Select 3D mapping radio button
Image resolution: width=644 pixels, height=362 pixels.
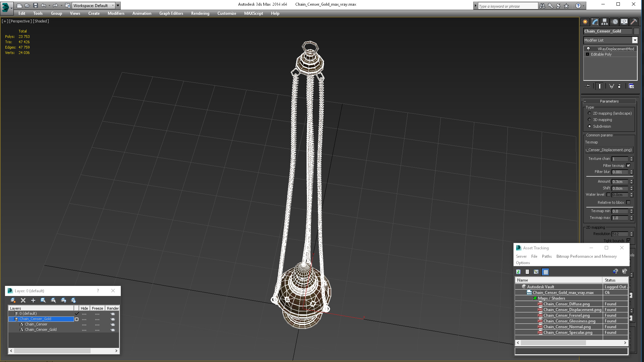pos(589,120)
